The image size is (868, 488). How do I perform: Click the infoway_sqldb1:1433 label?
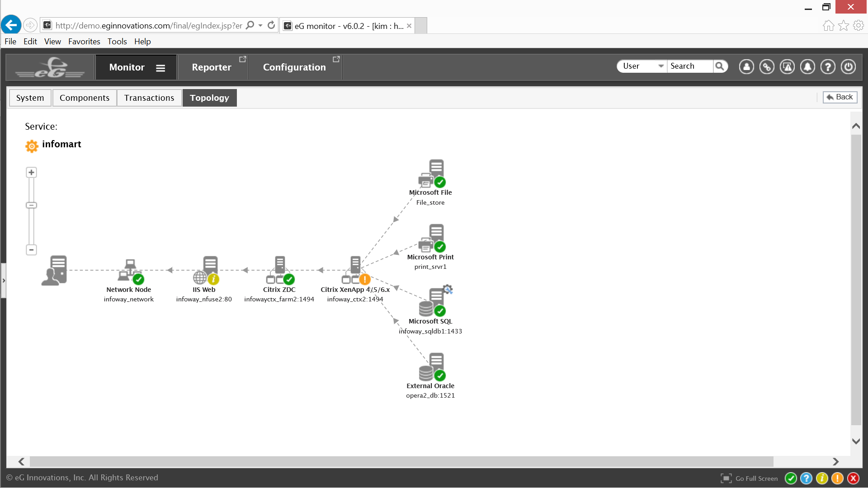pos(430,331)
